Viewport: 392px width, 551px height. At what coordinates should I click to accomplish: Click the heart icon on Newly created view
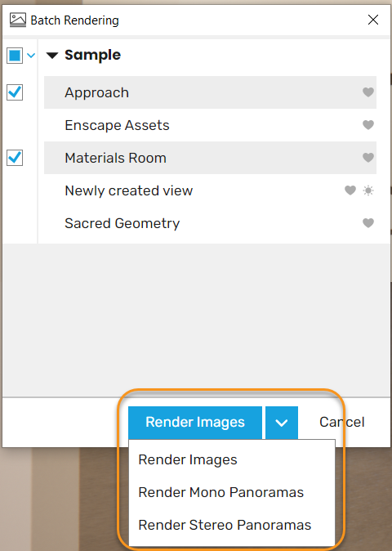coord(350,190)
